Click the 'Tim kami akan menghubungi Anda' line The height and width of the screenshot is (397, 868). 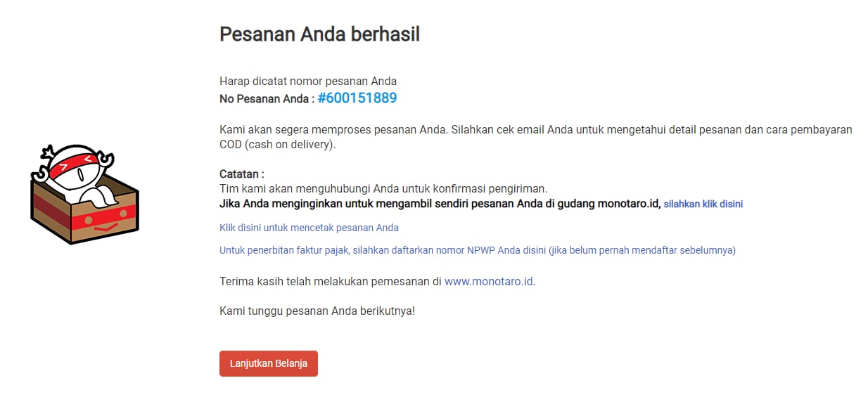point(383,189)
